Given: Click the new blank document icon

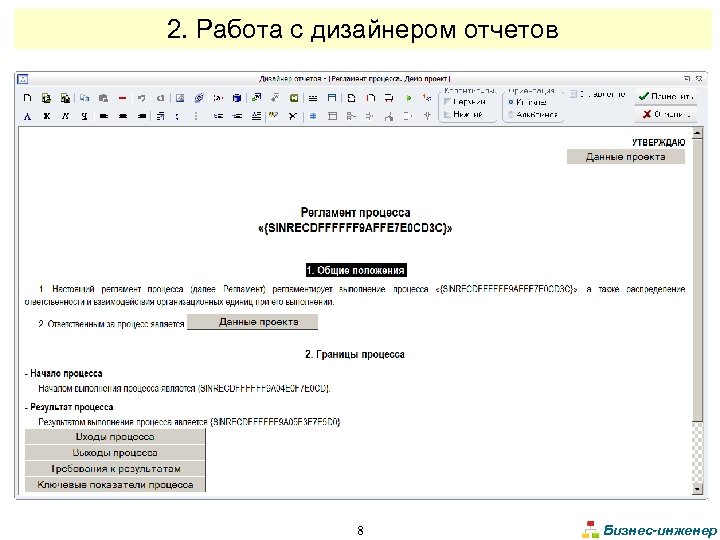Looking at the screenshot, I should click(28, 98).
